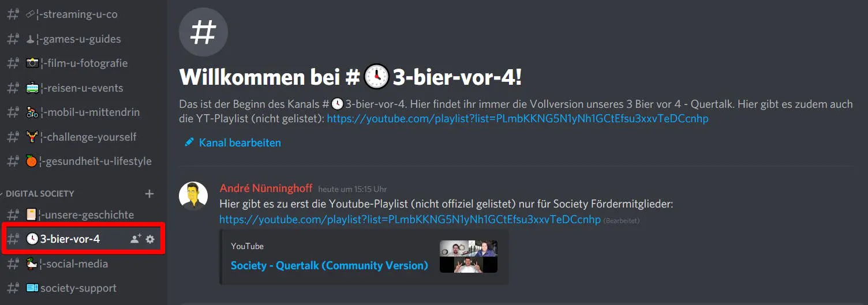
Task: Click the YouTube embed video thumbnail
Action: pos(469,257)
